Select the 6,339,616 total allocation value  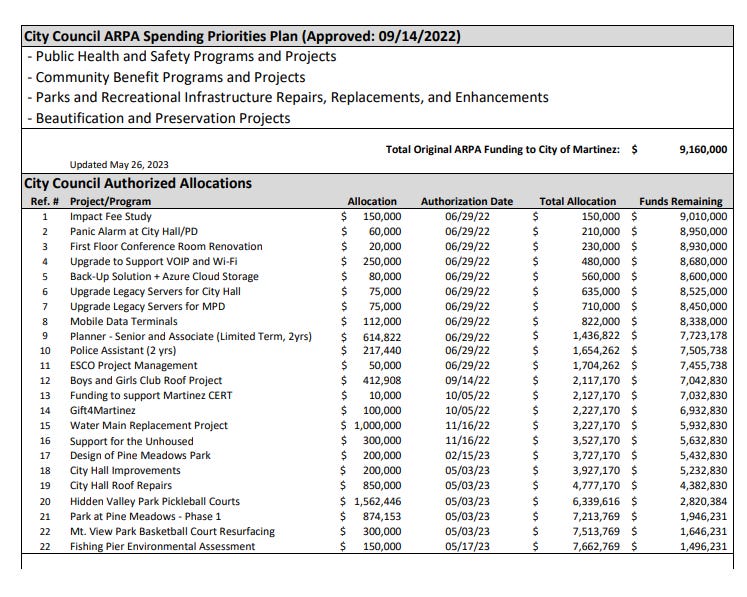point(596,502)
